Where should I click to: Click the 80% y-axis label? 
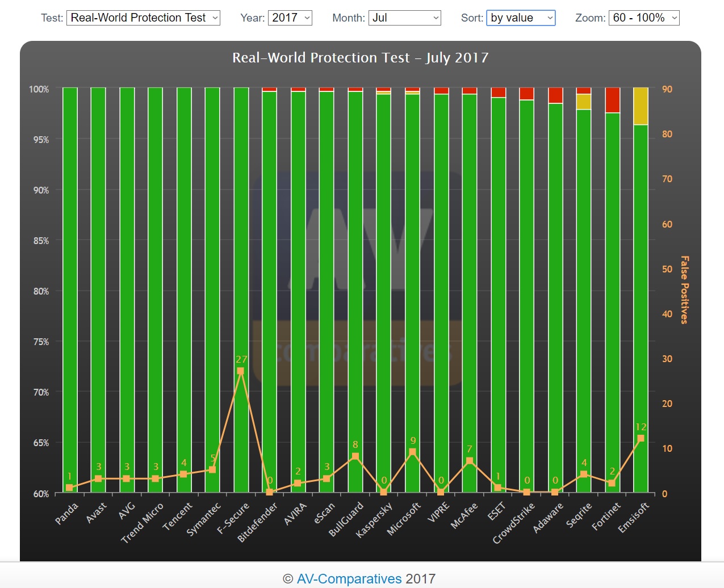pos(41,291)
